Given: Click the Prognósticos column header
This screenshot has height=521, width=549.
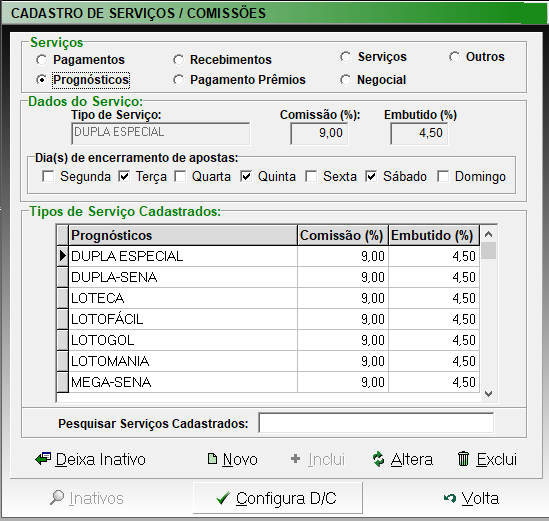Looking at the screenshot, I should (x=183, y=235).
